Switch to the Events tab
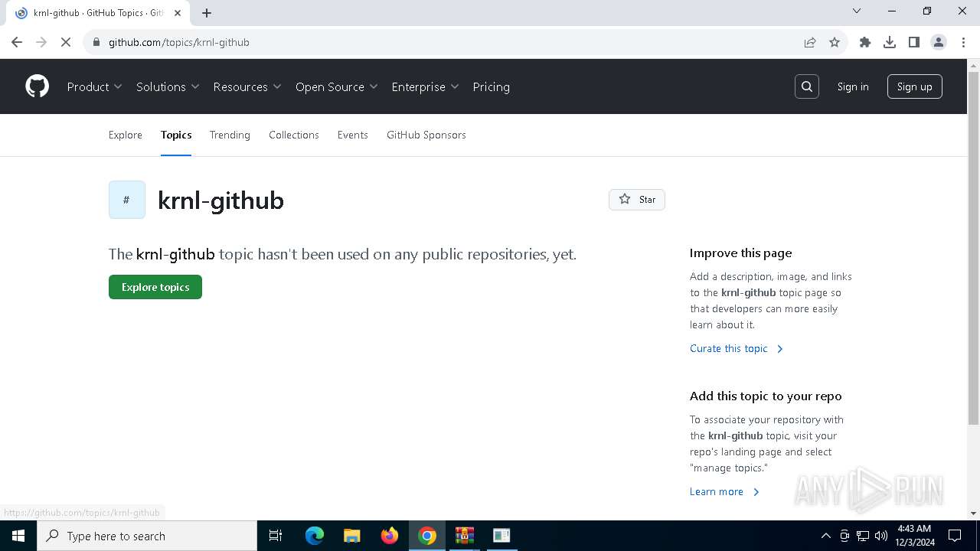 [353, 135]
